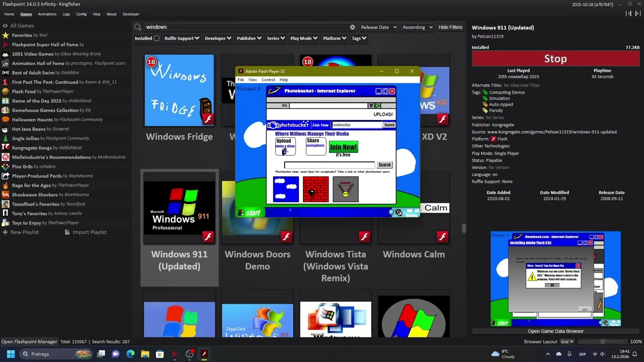The width and height of the screenshot is (644, 362).
Task: Click the Upload photos & videos icon
Action: [285, 146]
